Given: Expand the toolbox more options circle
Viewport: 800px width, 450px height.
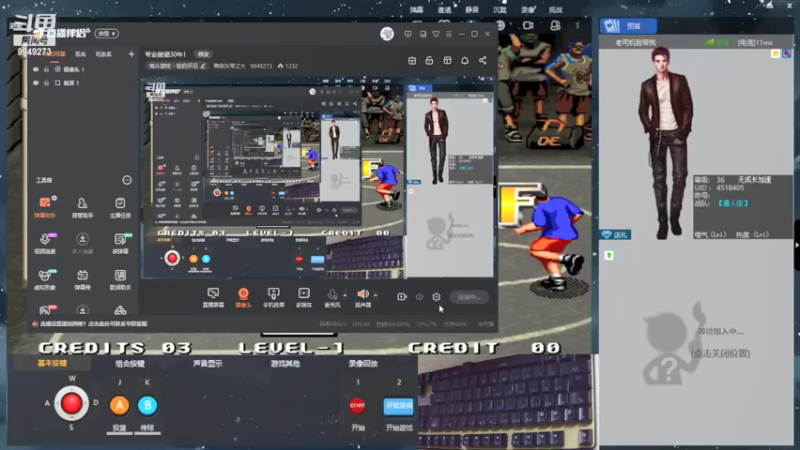Looking at the screenshot, I should [127, 180].
